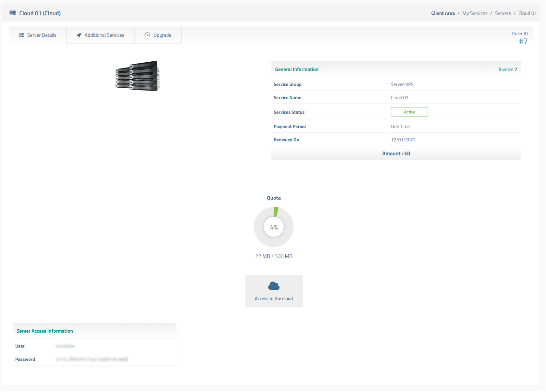Click the Server Access Information heading
The height and width of the screenshot is (392, 546).
pyautogui.click(x=45, y=331)
